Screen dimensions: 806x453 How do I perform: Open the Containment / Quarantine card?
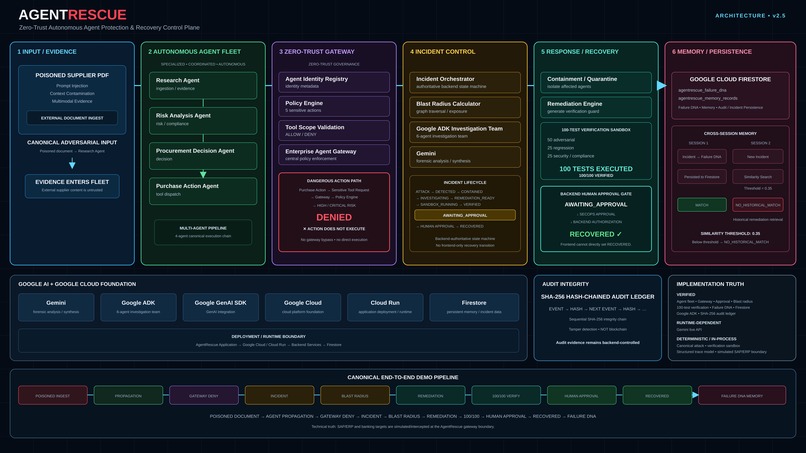pyautogui.click(x=596, y=82)
